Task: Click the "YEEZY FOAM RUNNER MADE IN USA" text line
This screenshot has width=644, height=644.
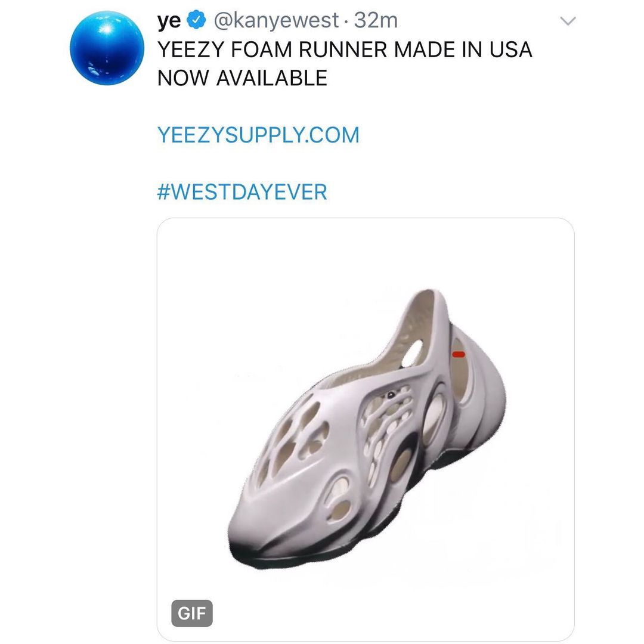Action: click(x=345, y=49)
